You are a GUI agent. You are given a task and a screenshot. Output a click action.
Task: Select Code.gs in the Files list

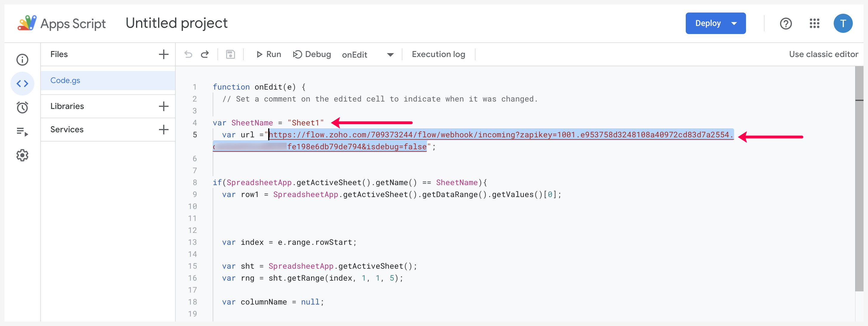point(65,80)
